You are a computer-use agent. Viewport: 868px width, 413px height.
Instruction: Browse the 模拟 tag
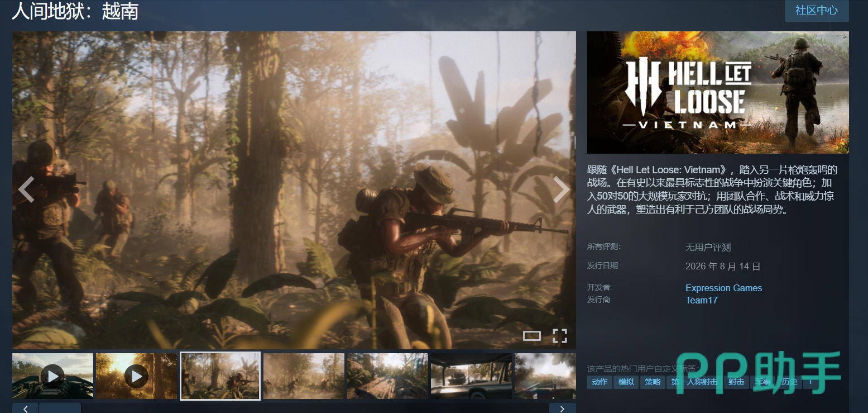pyautogui.click(x=626, y=382)
